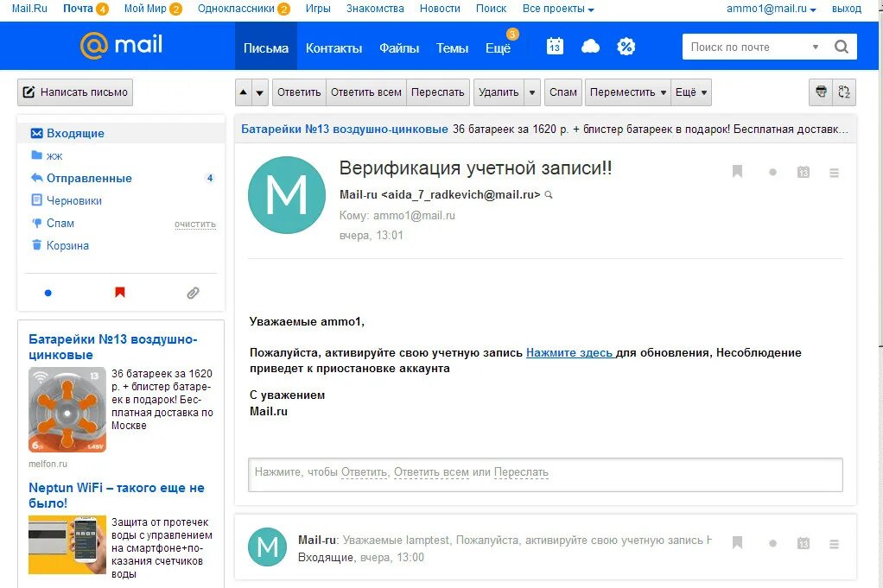The image size is (883, 588).
Task: Open the Cloud storage icon in header
Action: click(590, 46)
